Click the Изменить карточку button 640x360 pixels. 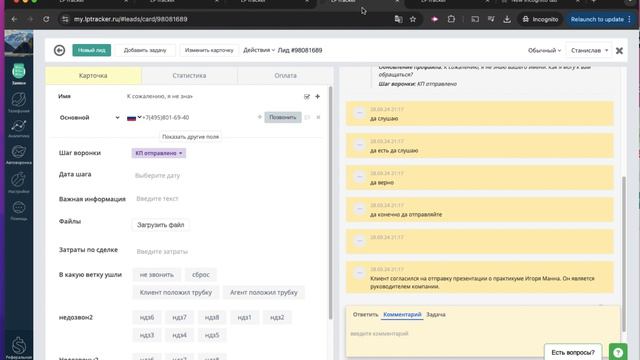coord(209,50)
